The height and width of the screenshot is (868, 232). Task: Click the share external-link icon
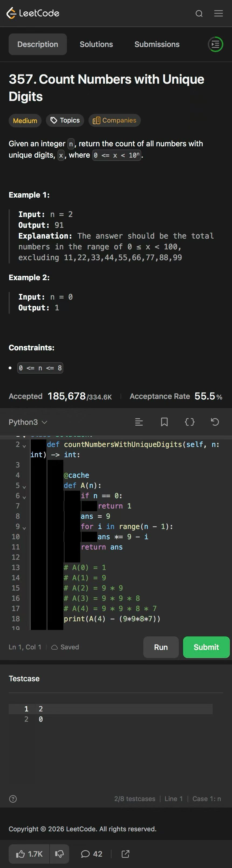pos(125,853)
